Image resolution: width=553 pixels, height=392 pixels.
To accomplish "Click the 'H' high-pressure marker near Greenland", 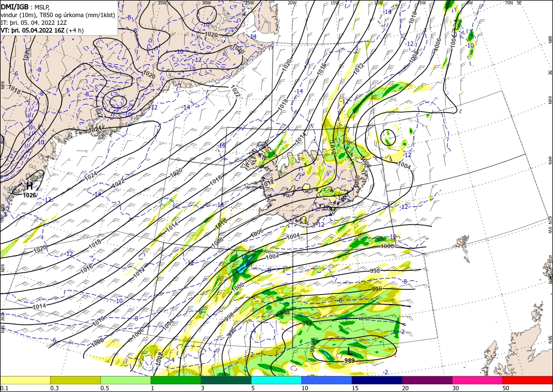I will [x=30, y=186].
